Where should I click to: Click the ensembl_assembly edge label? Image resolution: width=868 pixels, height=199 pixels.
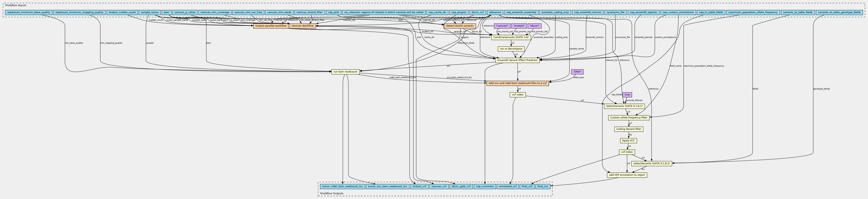pyautogui.click(x=544, y=37)
